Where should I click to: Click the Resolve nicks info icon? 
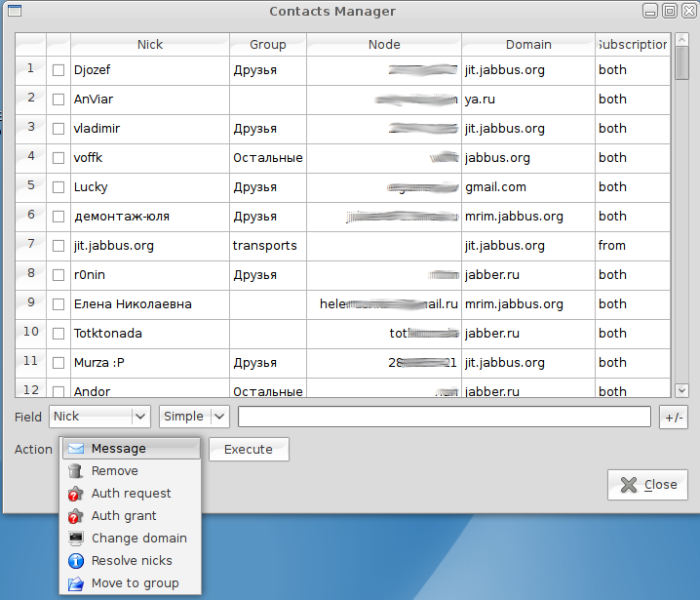(x=76, y=561)
